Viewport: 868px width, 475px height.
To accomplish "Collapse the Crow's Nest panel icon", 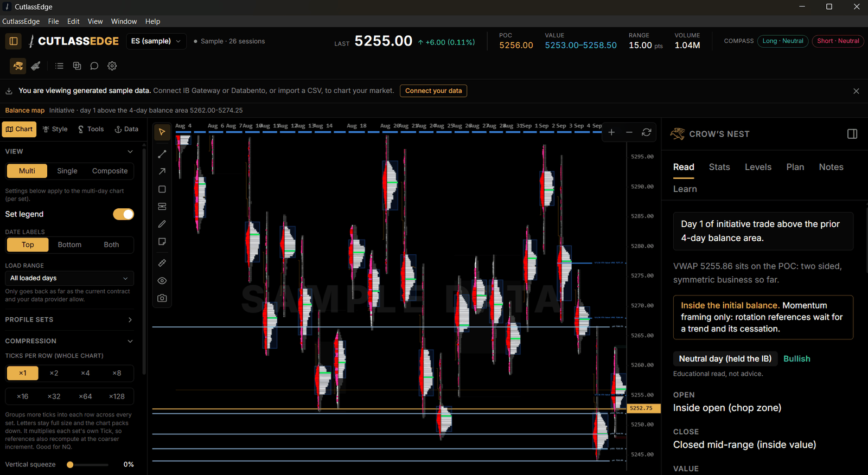I will (852, 134).
